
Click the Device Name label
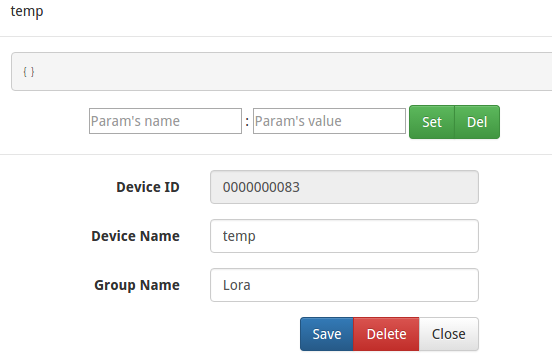[x=136, y=236]
